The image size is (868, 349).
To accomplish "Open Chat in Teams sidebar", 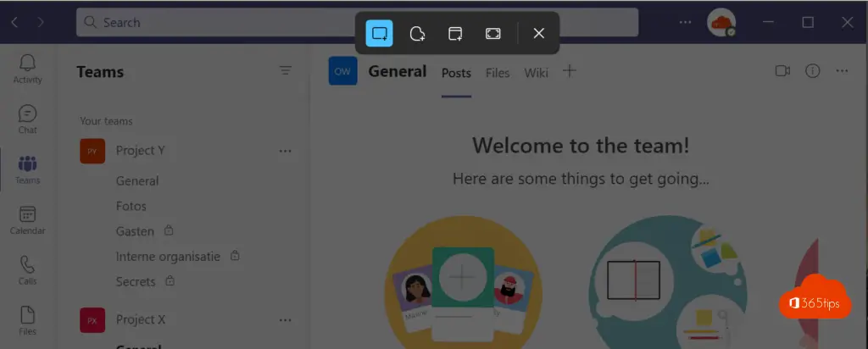I will [28, 119].
